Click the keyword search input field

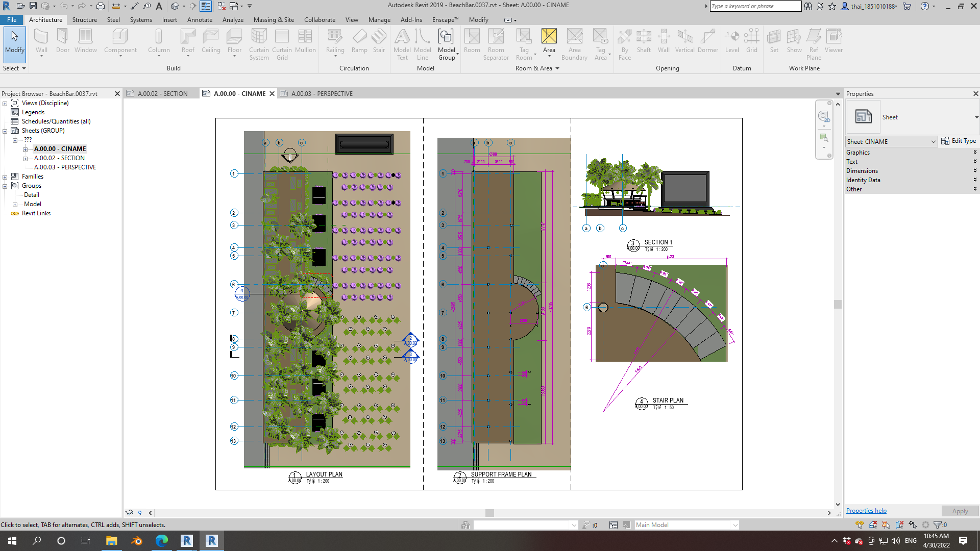coord(755,6)
